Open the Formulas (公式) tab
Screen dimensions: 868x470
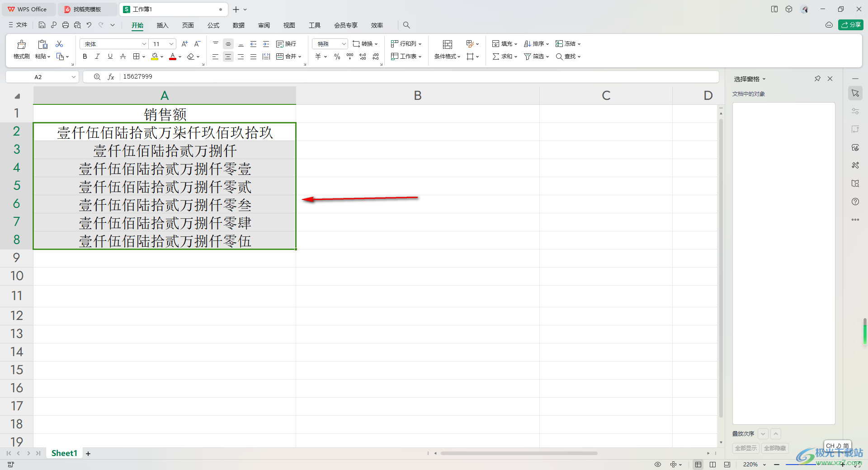pyautogui.click(x=213, y=25)
